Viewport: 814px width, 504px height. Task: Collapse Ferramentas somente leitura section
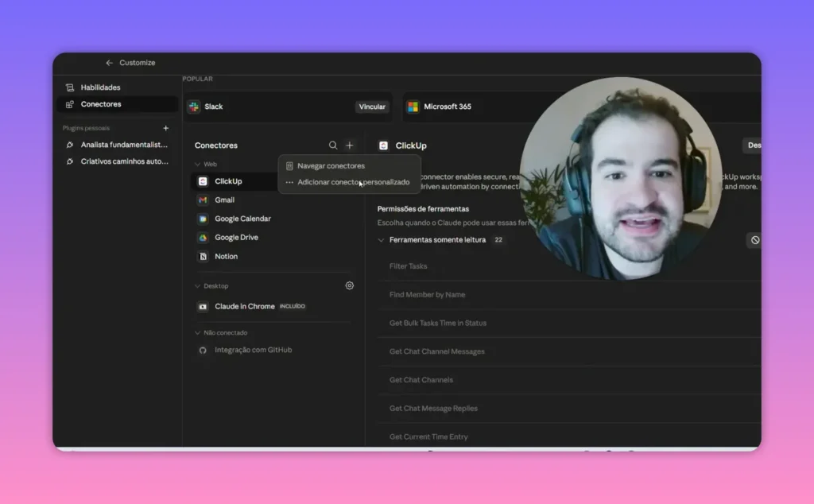[x=381, y=240]
